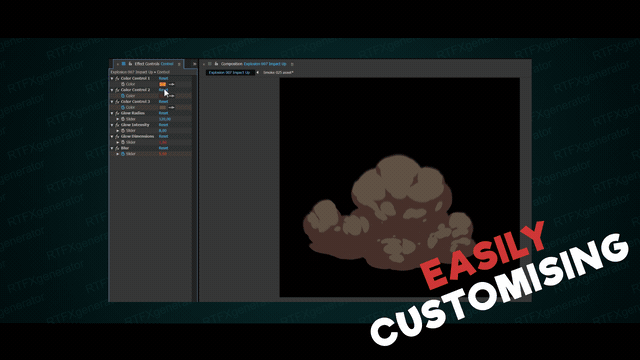The image size is (640, 360).
Task: Toggle the Glow Radius slider stopwatch
Action: 123,119
